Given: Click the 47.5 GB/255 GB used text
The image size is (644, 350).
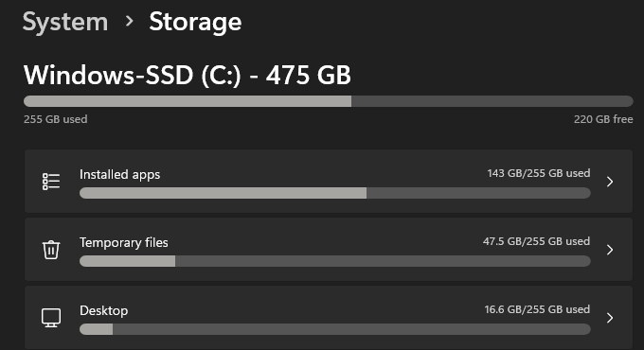Looking at the screenshot, I should click(536, 241).
